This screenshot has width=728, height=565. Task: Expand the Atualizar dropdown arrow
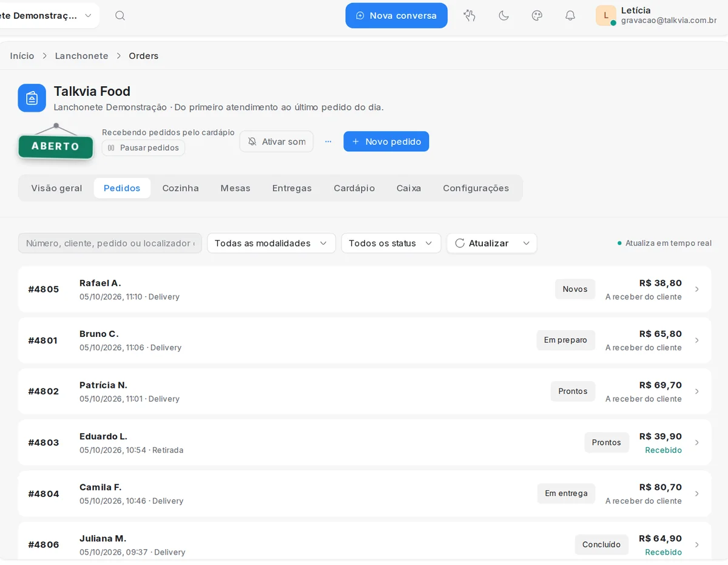526,243
